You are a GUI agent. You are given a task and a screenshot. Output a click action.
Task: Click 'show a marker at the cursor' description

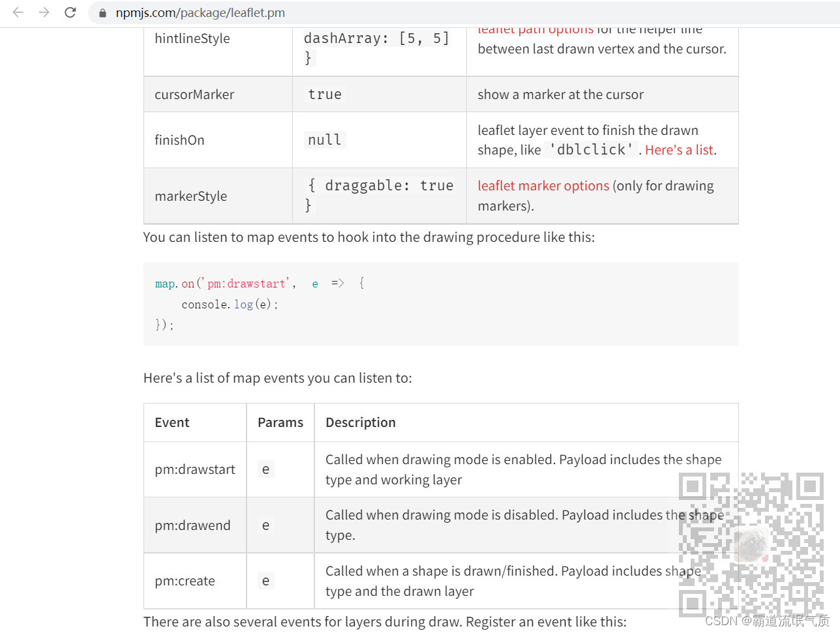click(560, 95)
